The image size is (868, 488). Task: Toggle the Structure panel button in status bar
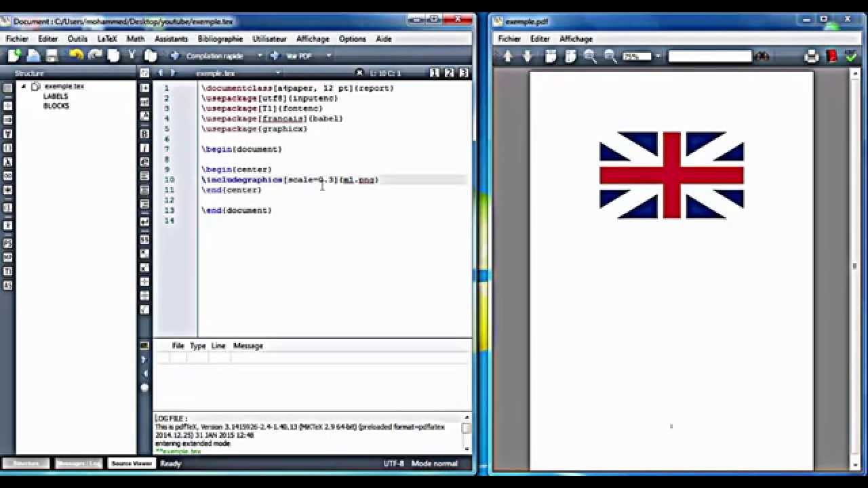tap(26, 464)
